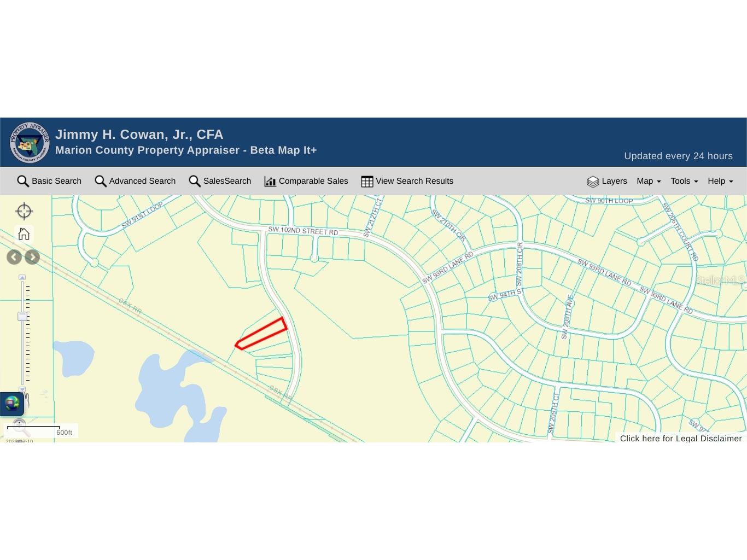Click the home extent icon

[24, 234]
